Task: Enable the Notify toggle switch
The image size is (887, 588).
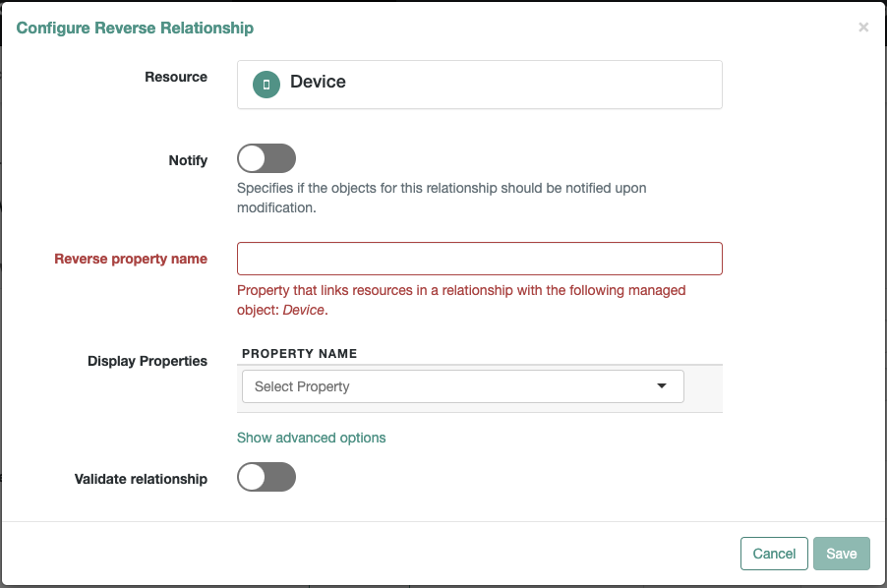Action: pos(266,158)
